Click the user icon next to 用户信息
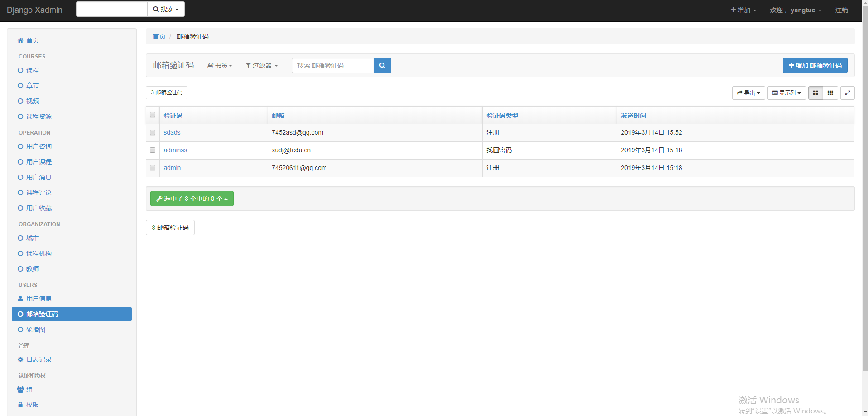 [x=20, y=299]
